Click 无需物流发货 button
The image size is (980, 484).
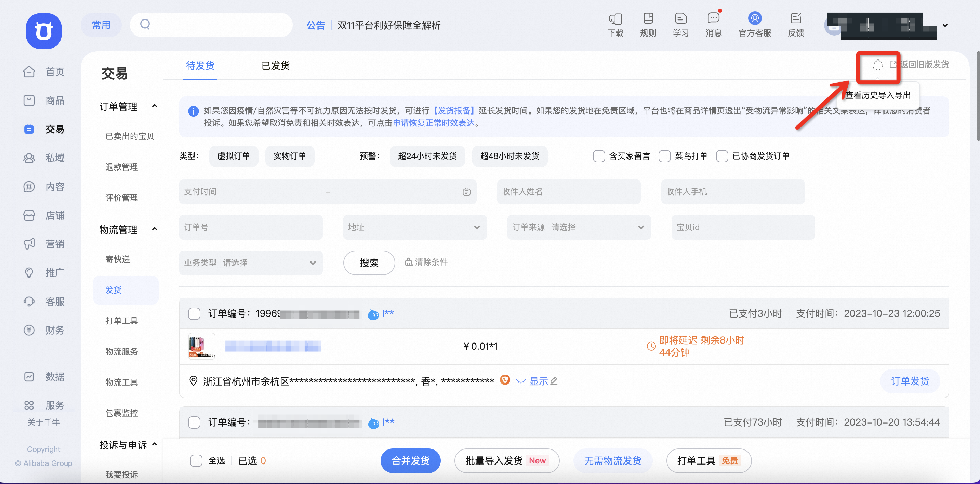(x=612, y=461)
